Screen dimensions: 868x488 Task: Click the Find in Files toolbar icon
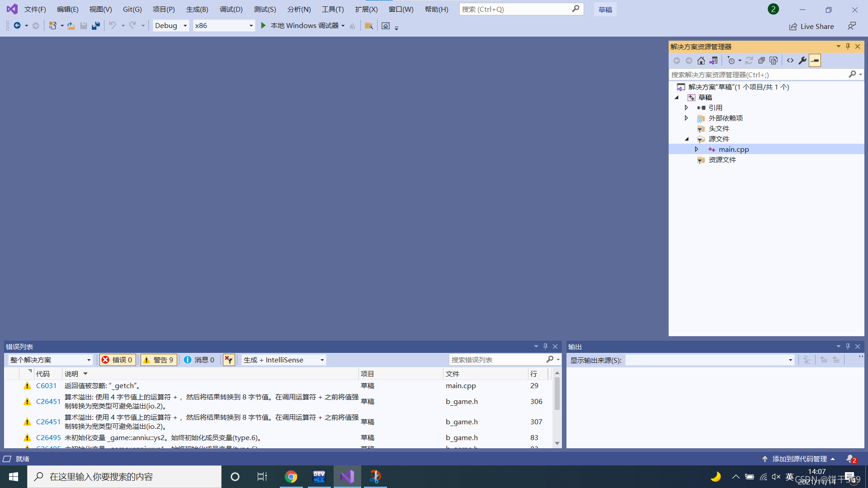pos(369,26)
